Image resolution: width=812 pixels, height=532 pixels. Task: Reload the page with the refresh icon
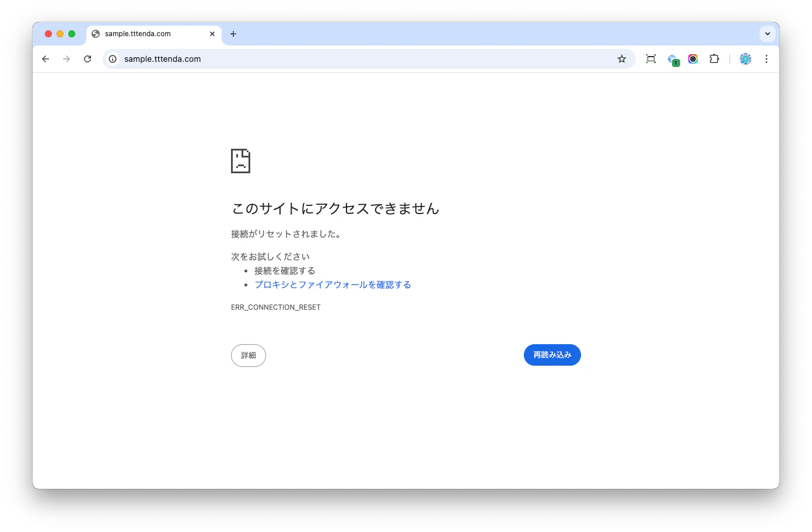pyautogui.click(x=87, y=59)
